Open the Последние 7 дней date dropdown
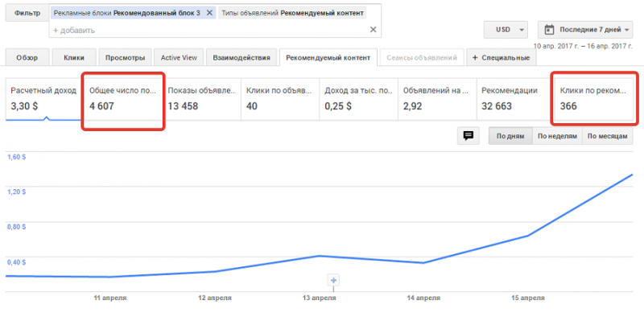 pyautogui.click(x=585, y=30)
